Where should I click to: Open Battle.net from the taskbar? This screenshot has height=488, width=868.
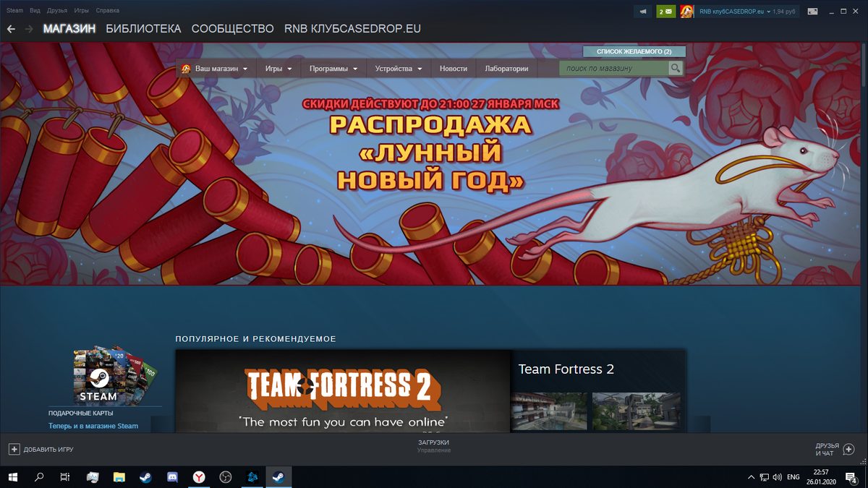[252, 477]
